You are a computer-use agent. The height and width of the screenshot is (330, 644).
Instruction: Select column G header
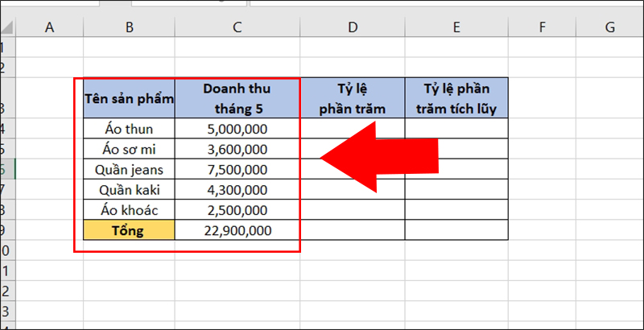610,27
